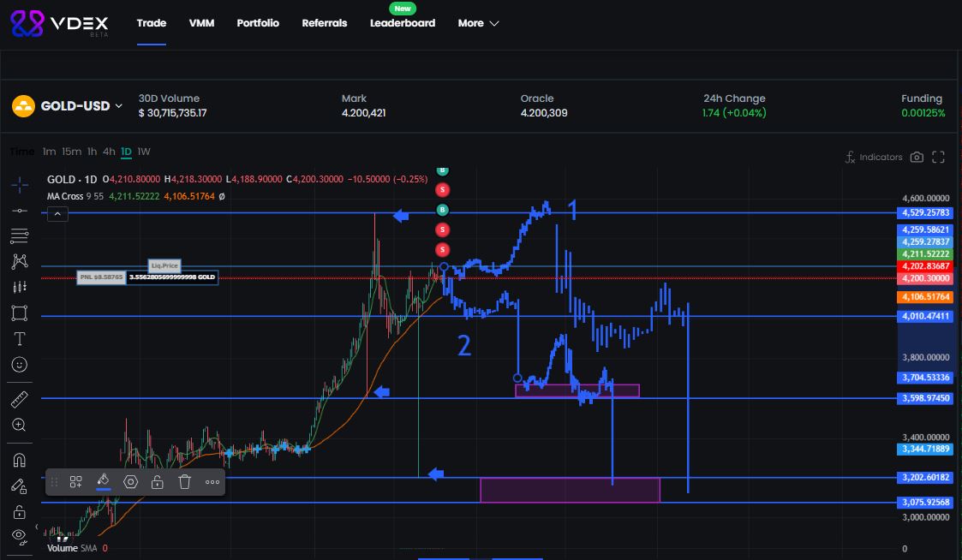
Task: Select the 1D timeframe
Action: (126, 152)
